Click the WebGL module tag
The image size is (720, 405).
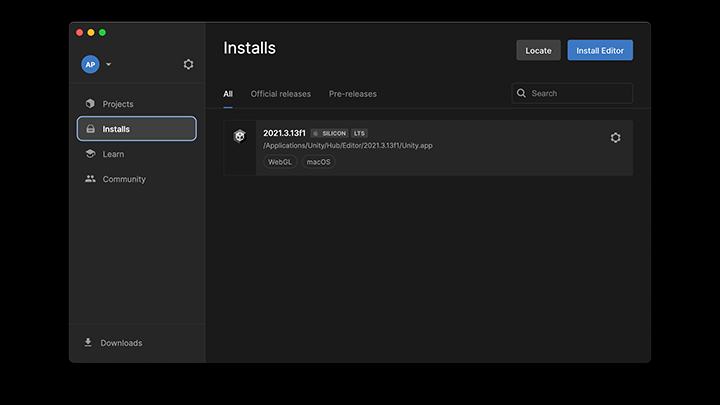coord(280,162)
